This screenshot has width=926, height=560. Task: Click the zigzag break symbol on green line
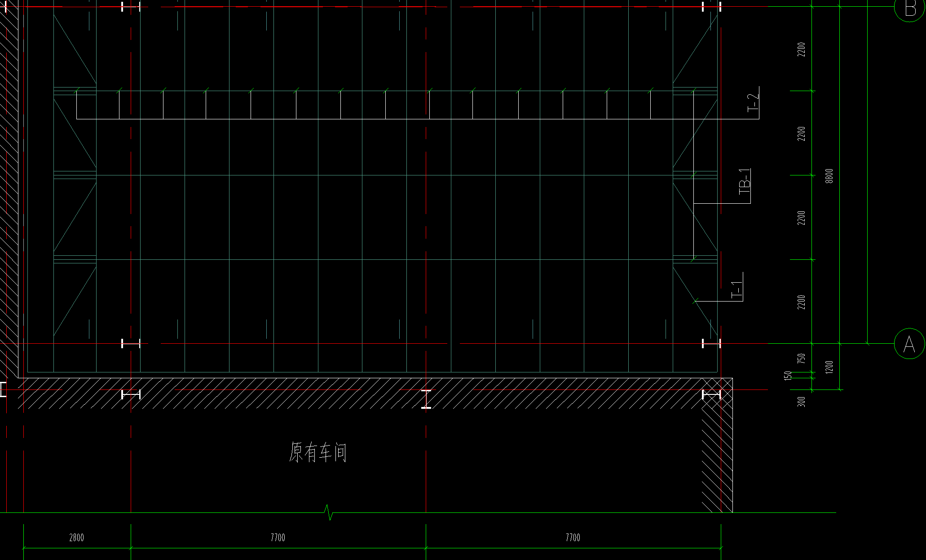329,512
